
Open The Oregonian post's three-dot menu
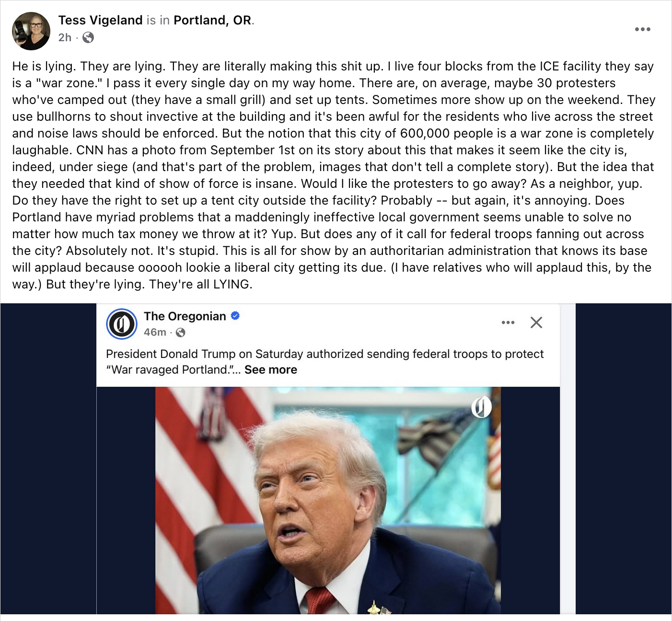point(508,322)
